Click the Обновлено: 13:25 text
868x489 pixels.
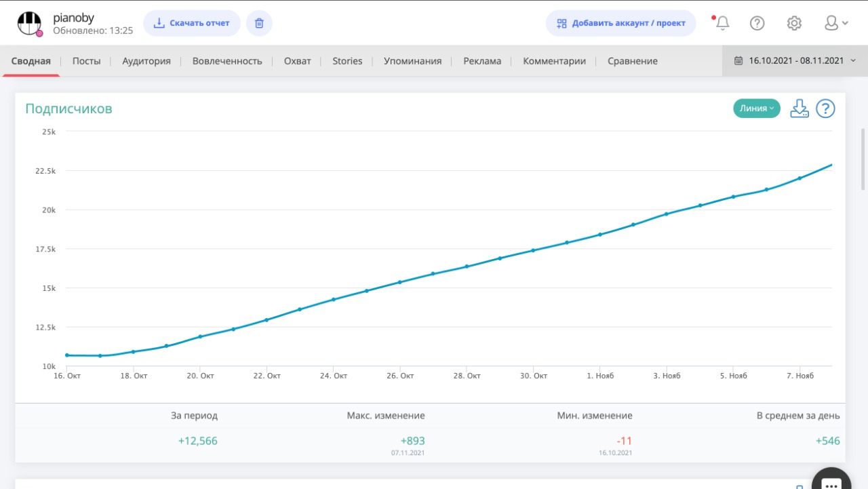[93, 31]
